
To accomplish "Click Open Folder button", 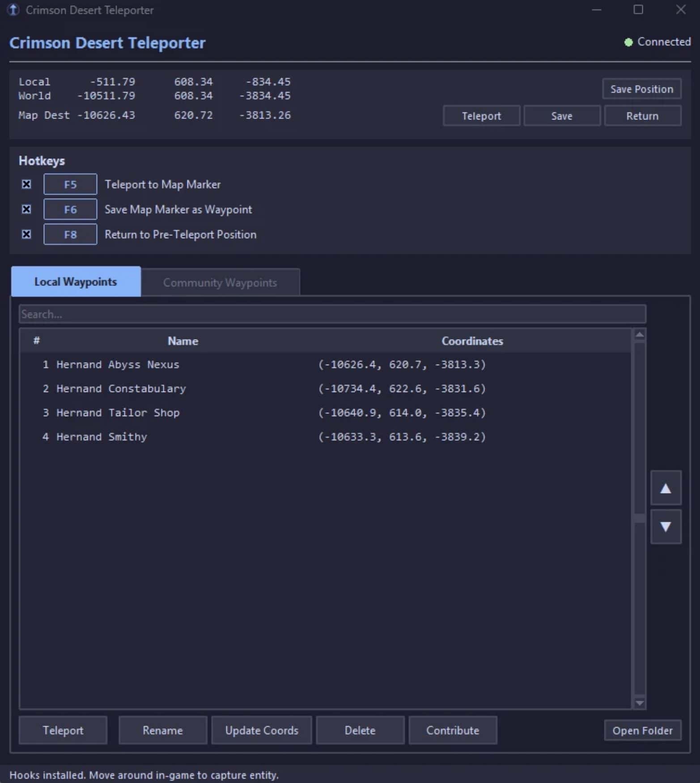I will [642, 731].
